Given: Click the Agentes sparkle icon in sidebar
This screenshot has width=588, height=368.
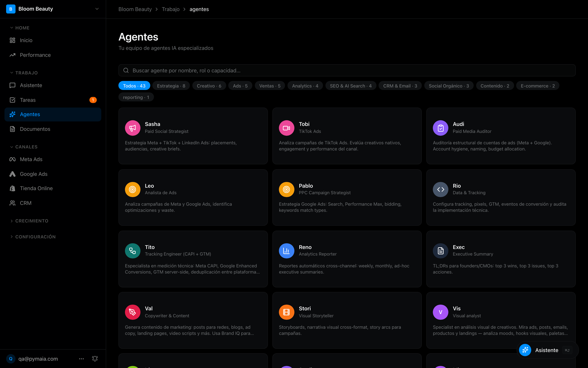Looking at the screenshot, I should click(x=12, y=114).
